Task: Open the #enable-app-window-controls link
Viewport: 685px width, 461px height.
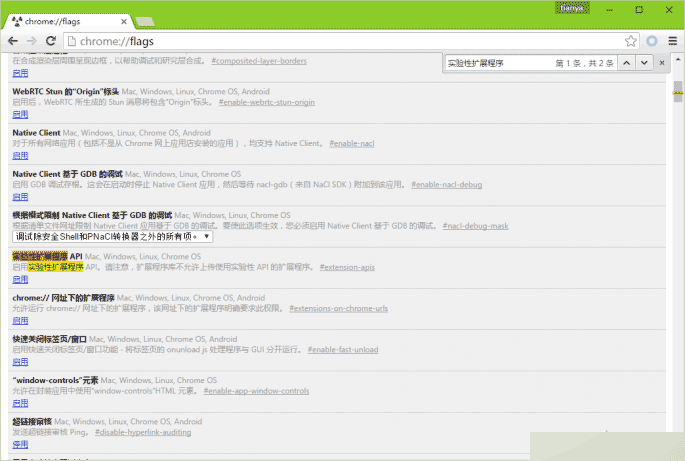Action: (x=256, y=391)
